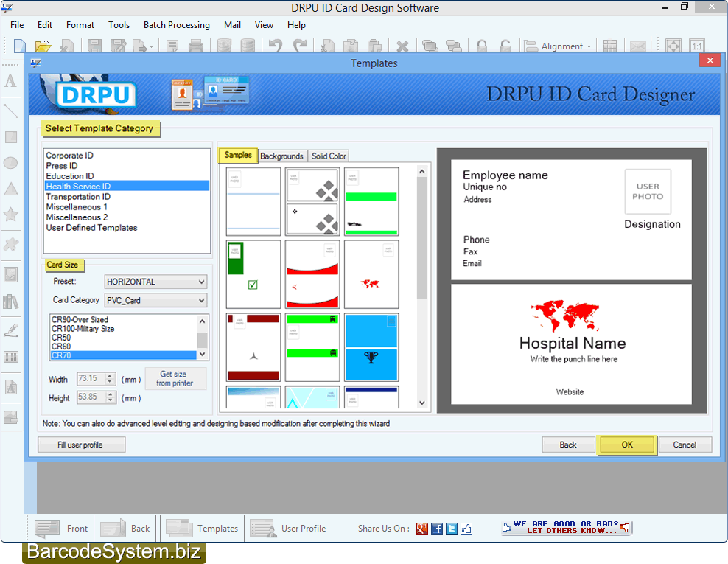
Task: Select Press ID template category
Action: (x=62, y=165)
